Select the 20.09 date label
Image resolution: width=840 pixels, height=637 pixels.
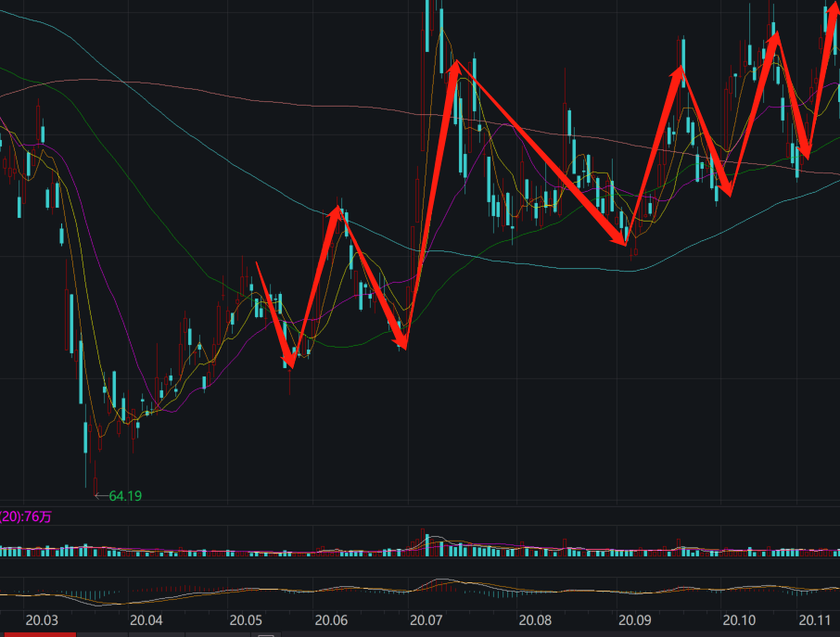635,620
